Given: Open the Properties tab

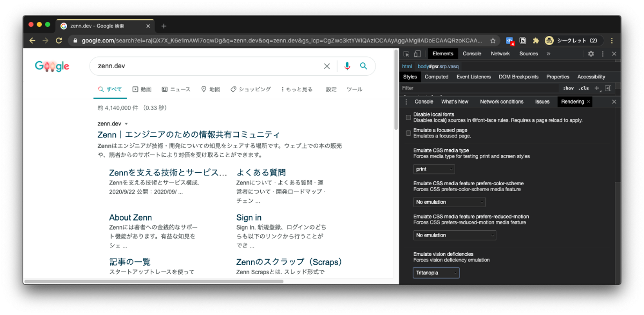Looking at the screenshot, I should click(558, 77).
